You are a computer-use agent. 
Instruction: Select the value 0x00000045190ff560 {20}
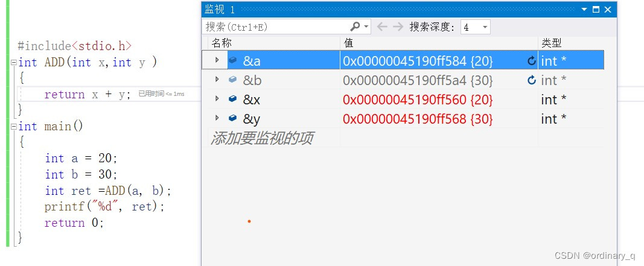tap(418, 100)
